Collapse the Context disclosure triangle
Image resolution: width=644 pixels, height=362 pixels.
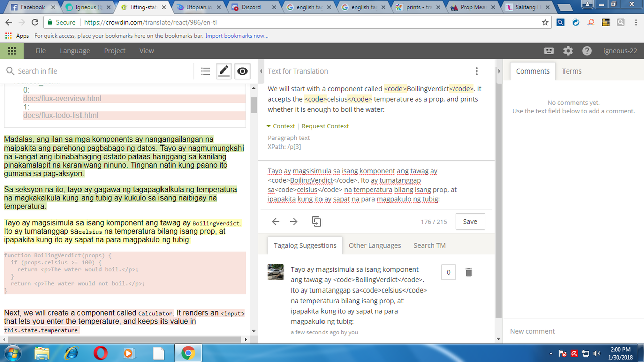point(269,126)
